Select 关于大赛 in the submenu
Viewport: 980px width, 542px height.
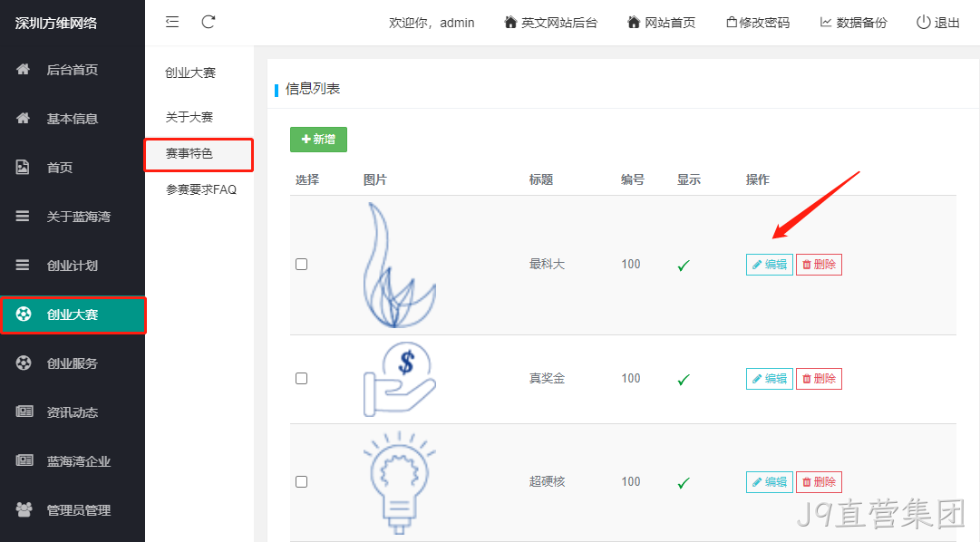pyautogui.click(x=189, y=117)
